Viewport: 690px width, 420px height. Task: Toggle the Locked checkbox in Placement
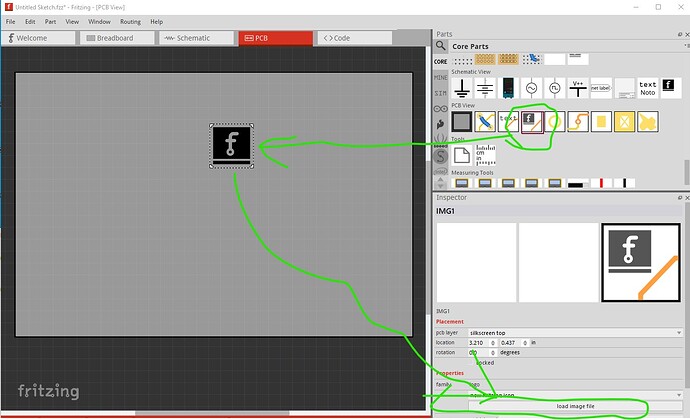[x=472, y=363]
